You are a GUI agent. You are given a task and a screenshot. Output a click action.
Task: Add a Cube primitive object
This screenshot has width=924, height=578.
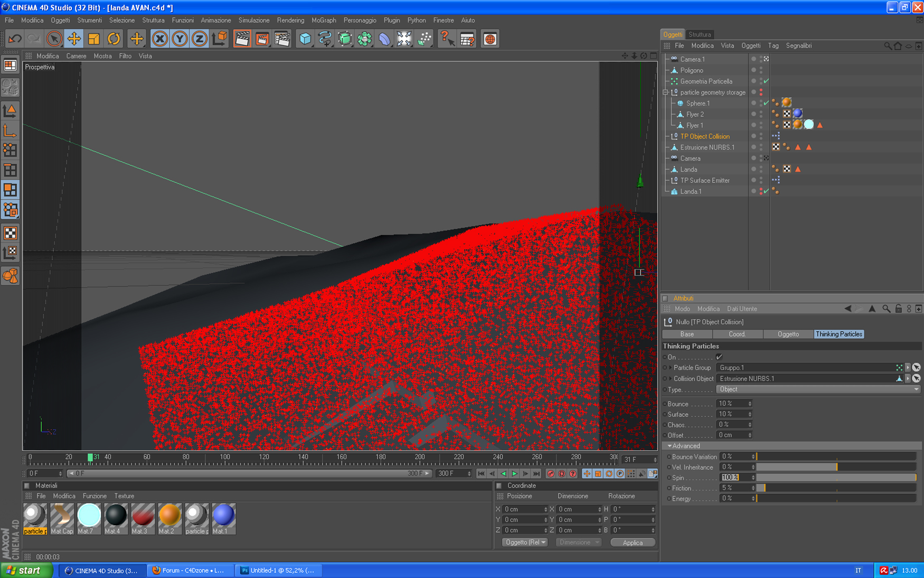pos(305,39)
